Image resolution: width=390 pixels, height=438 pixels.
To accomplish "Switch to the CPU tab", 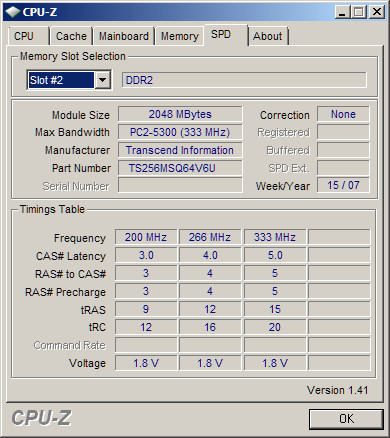I will [28, 36].
